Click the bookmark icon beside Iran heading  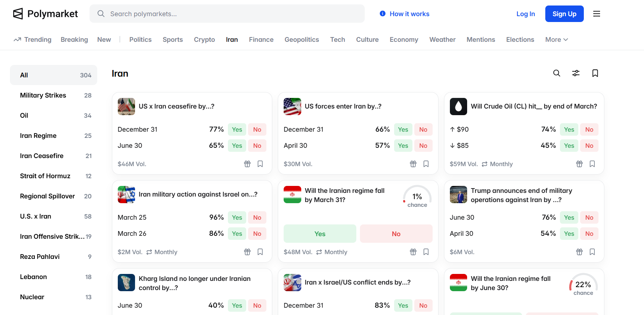tap(595, 73)
